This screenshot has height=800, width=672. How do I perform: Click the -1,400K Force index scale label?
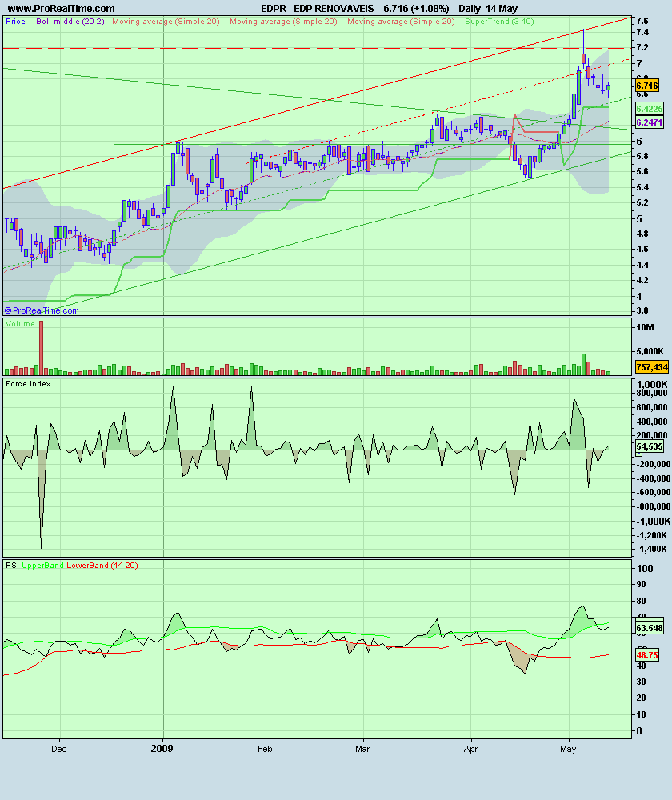tap(651, 549)
